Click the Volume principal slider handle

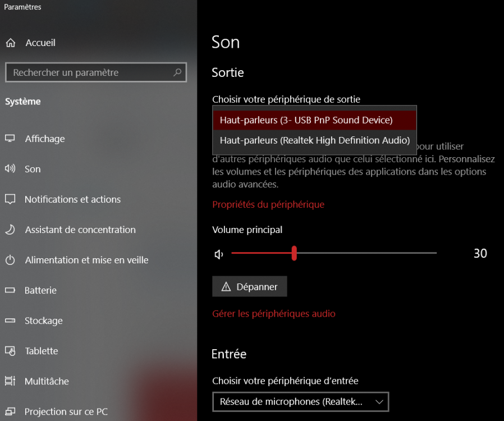(294, 254)
